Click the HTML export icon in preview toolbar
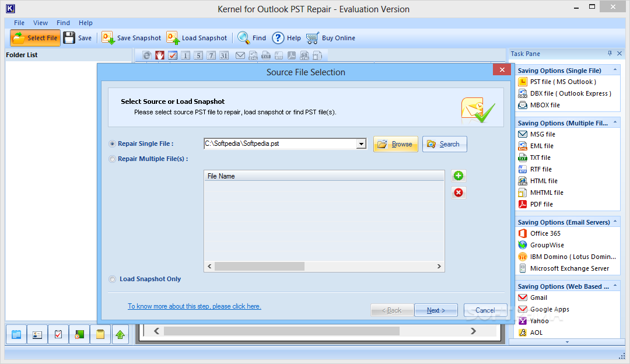This screenshot has height=364, width=630. pyautogui.click(x=304, y=55)
